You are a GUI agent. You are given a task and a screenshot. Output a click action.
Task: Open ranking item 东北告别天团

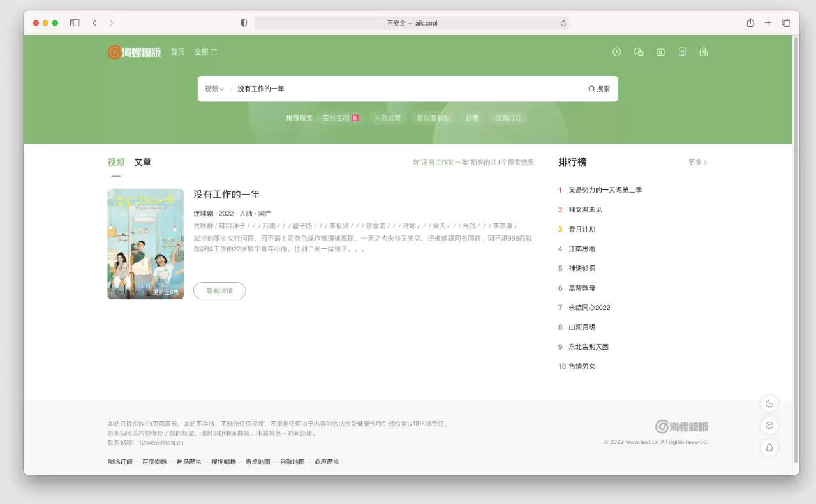click(x=589, y=347)
